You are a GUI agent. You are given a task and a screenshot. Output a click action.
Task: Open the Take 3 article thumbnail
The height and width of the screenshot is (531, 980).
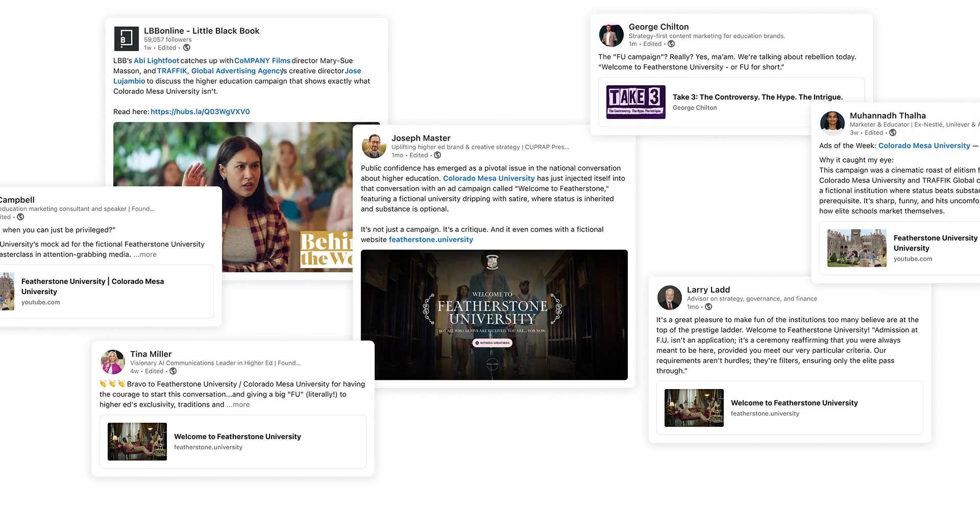636,102
